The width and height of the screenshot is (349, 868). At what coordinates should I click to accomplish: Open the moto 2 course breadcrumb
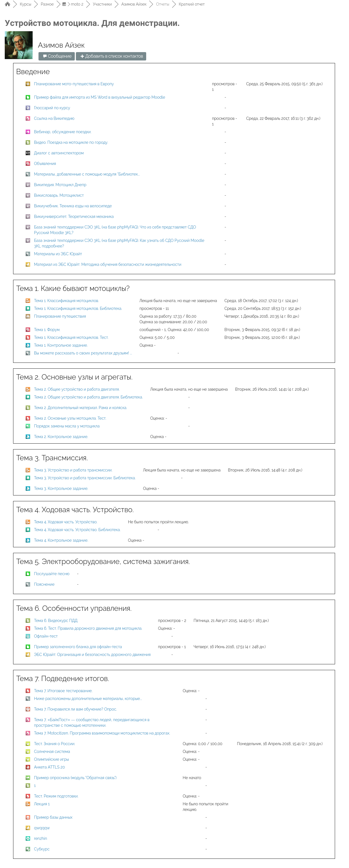[x=77, y=4]
